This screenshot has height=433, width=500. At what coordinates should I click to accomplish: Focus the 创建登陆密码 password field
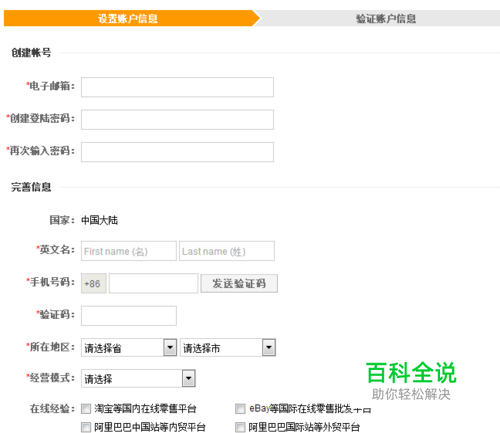tap(177, 120)
